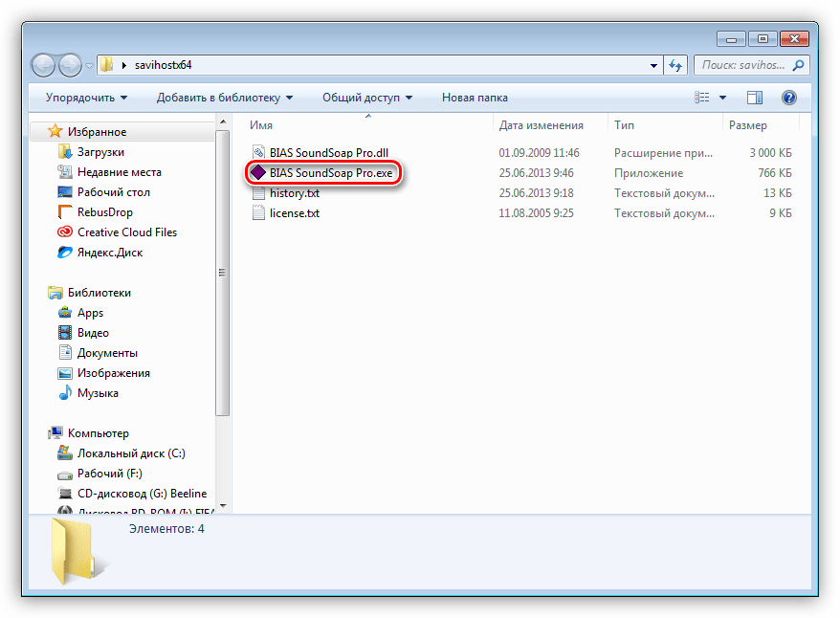840x618 pixels.
Task: Click the history.txt document icon
Action: click(x=258, y=193)
